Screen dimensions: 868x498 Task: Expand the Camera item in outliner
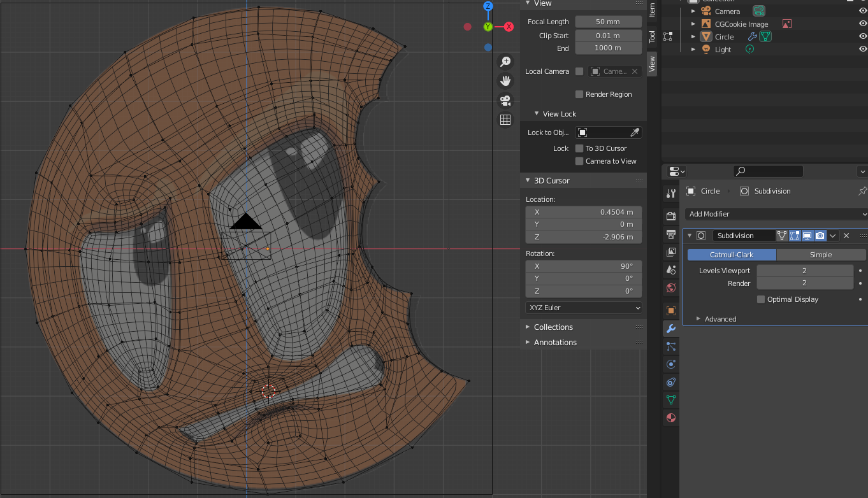693,11
